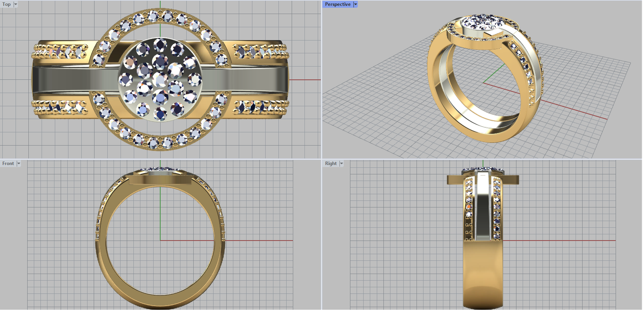The image size is (644, 311).
Task: Click the red axis line in Right view
Action: tap(563, 241)
